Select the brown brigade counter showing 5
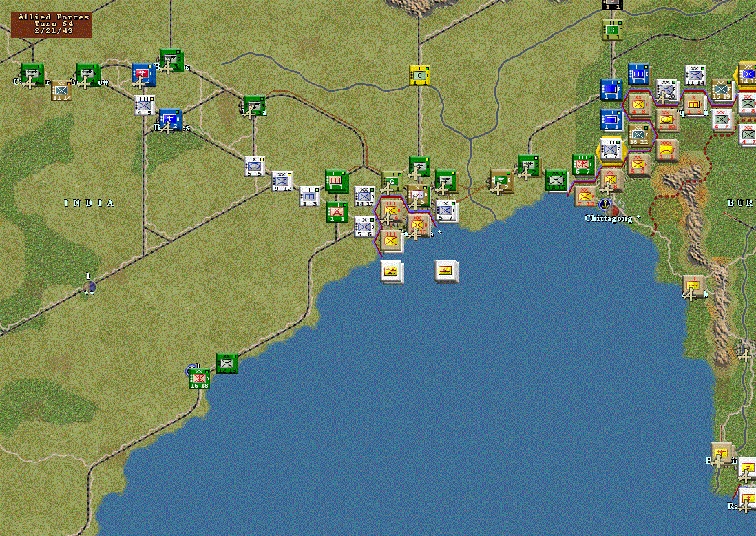 pyautogui.click(x=417, y=196)
